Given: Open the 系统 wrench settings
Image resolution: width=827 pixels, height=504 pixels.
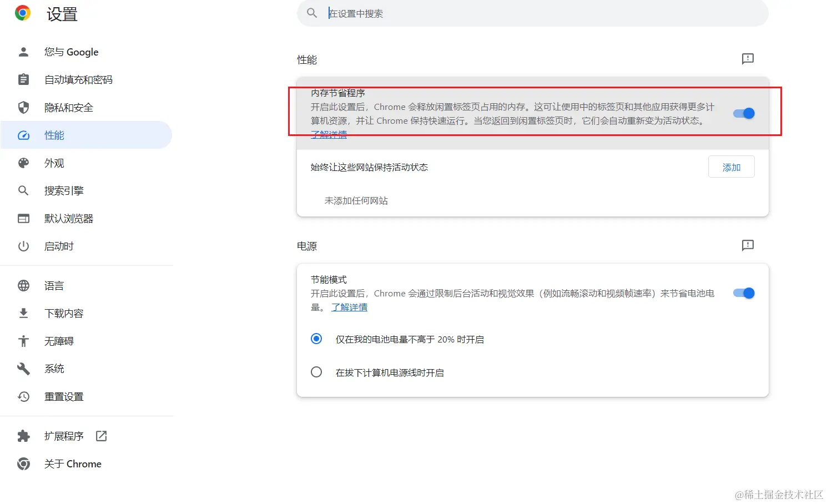Looking at the screenshot, I should tap(53, 368).
